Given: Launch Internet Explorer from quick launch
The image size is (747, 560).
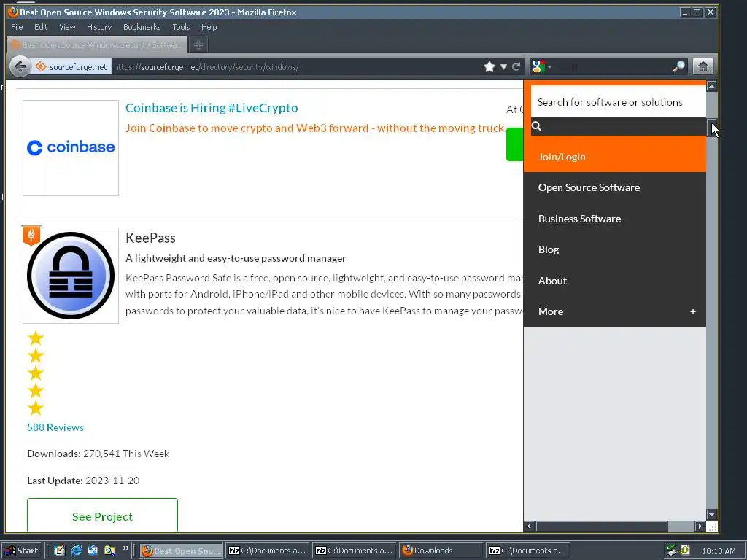Looking at the screenshot, I should [x=76, y=551].
